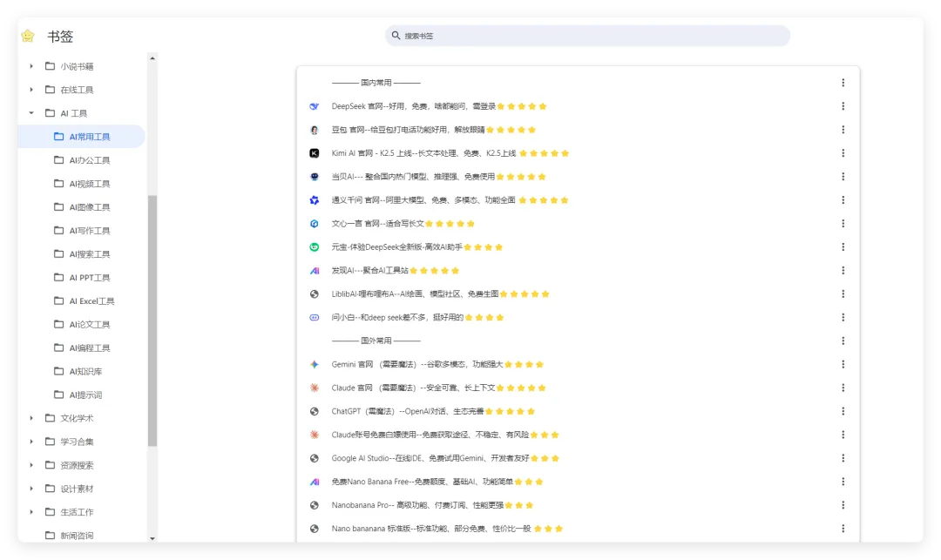This screenshot has width=941, height=560.
Task: Click the Kimi AI bookmark favicon
Action: pyautogui.click(x=314, y=153)
